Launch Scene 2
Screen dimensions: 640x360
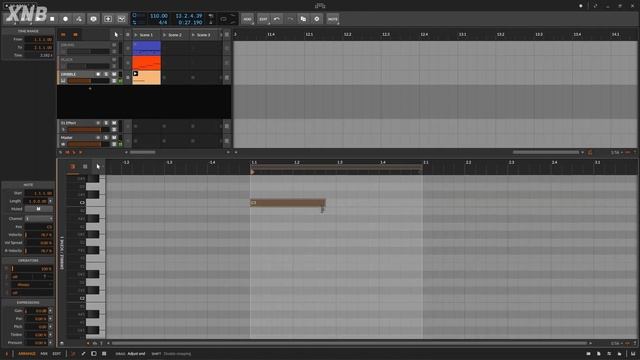(165, 35)
